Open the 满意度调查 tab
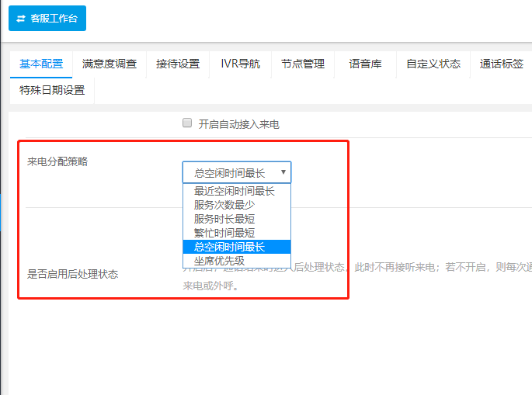The height and width of the screenshot is (395, 532). [110, 64]
